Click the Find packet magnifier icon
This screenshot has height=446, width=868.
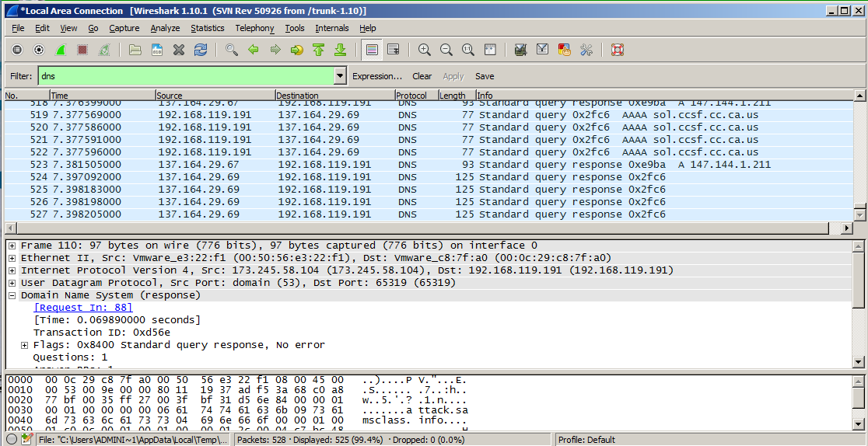[x=232, y=51]
